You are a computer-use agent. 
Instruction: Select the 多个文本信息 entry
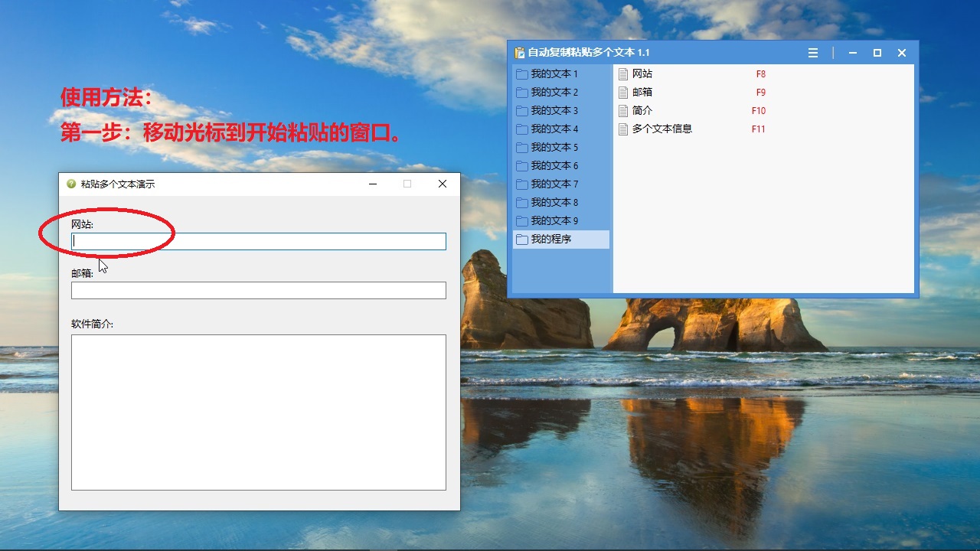click(661, 129)
